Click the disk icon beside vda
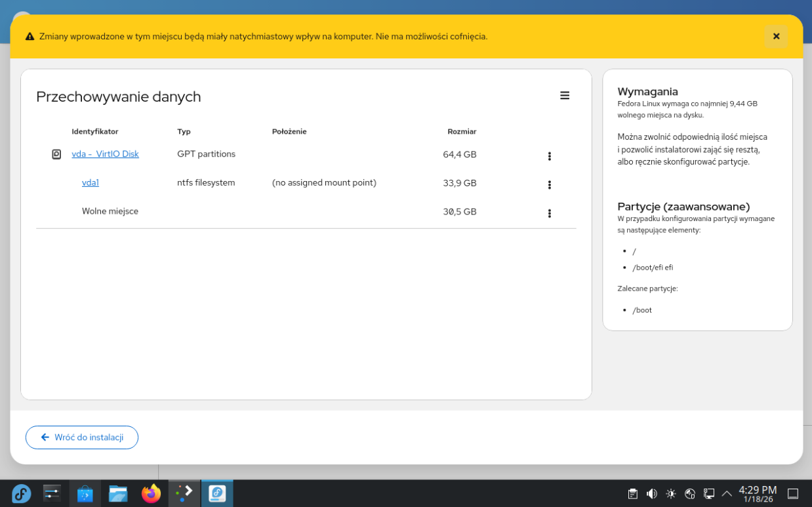Image resolution: width=812 pixels, height=507 pixels. (56, 154)
